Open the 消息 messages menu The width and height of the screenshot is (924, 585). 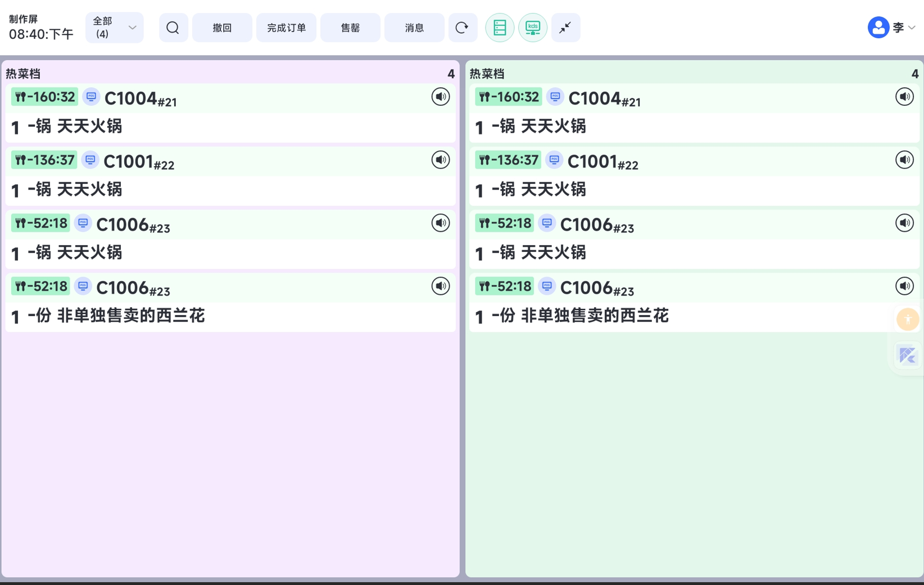pos(414,28)
